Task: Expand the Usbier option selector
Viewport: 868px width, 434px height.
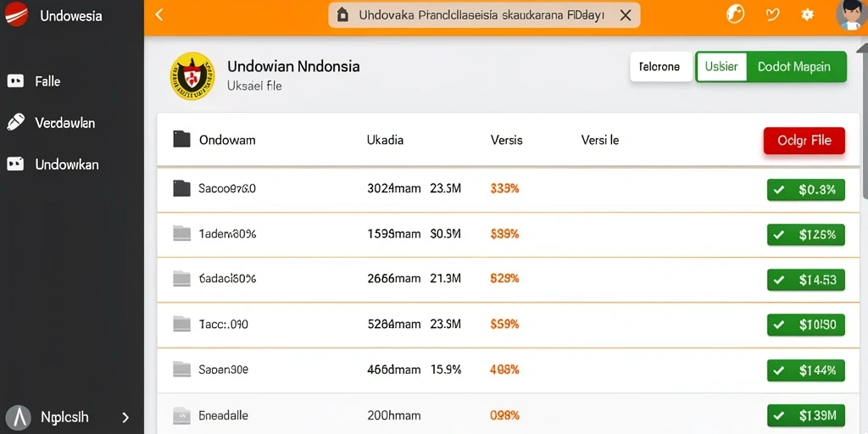Action: coord(721,67)
